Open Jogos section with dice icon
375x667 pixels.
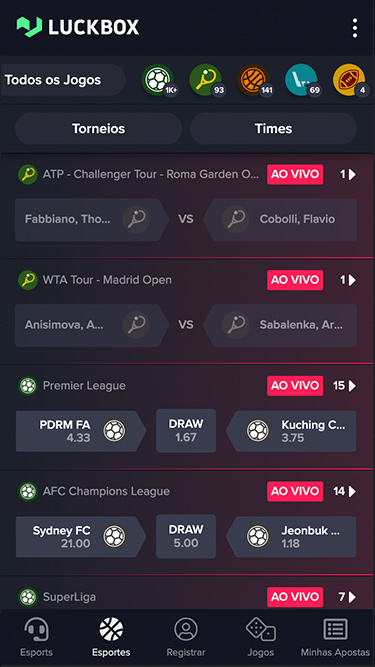pos(261,637)
